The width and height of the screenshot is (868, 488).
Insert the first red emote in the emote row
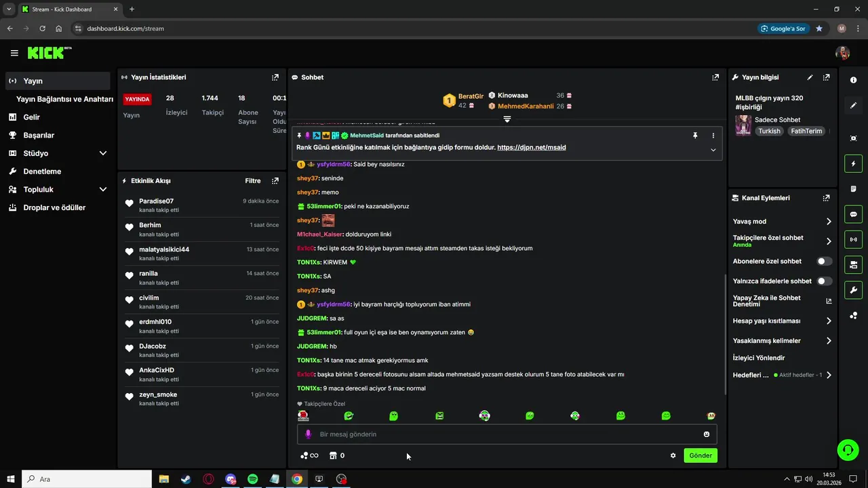coord(303,415)
